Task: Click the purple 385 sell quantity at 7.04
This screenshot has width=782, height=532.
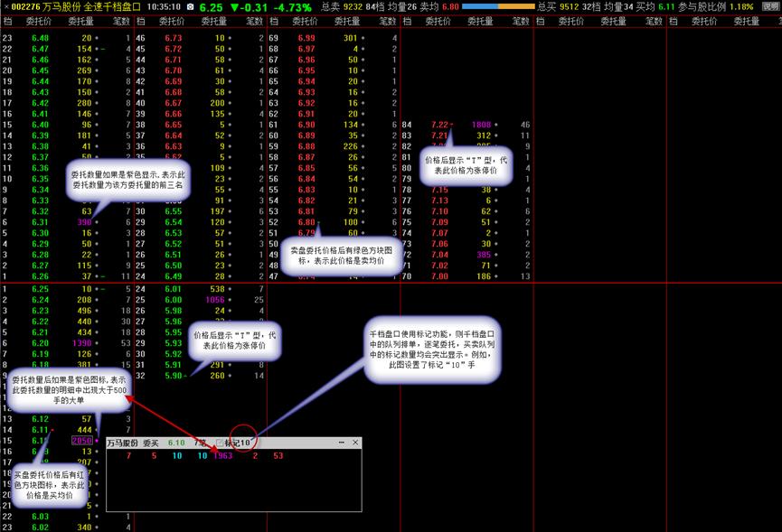Action: click(x=485, y=256)
